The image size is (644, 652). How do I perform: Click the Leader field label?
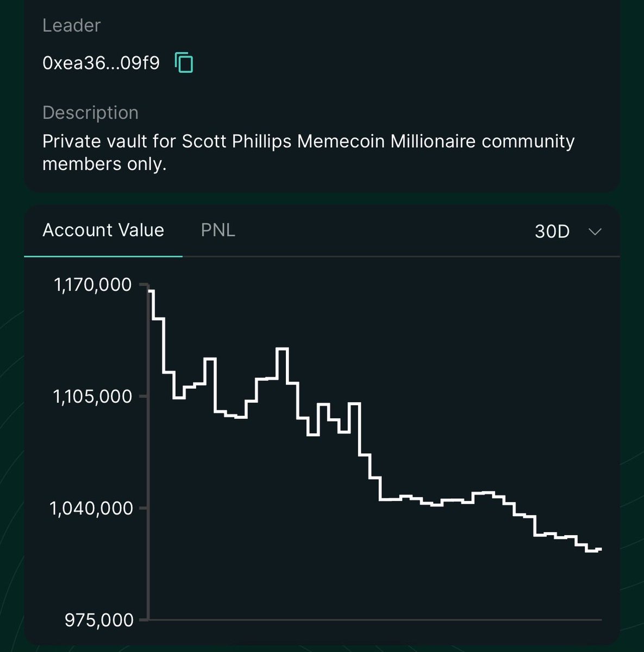point(71,26)
